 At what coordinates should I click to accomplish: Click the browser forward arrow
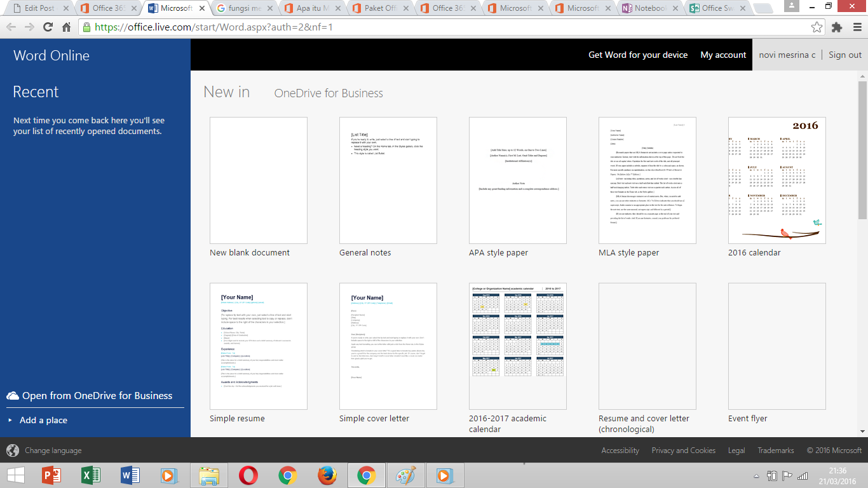[x=29, y=27]
